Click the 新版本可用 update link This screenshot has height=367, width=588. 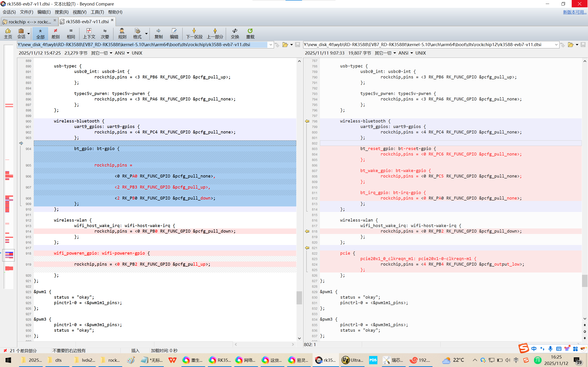coord(574,12)
